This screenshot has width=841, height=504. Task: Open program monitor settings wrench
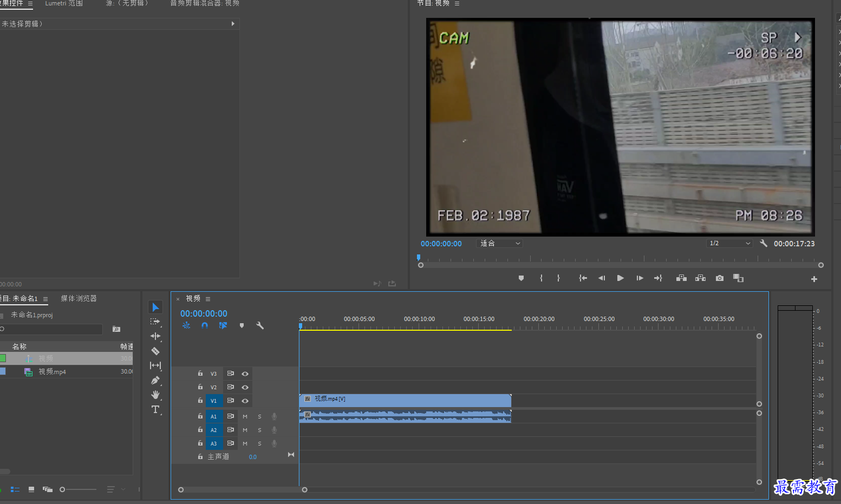tap(764, 244)
